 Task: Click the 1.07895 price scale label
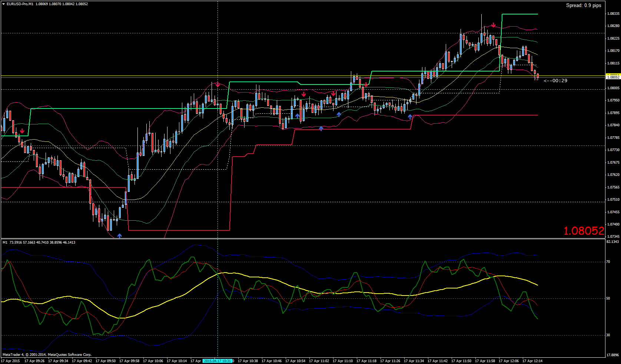point(613,113)
